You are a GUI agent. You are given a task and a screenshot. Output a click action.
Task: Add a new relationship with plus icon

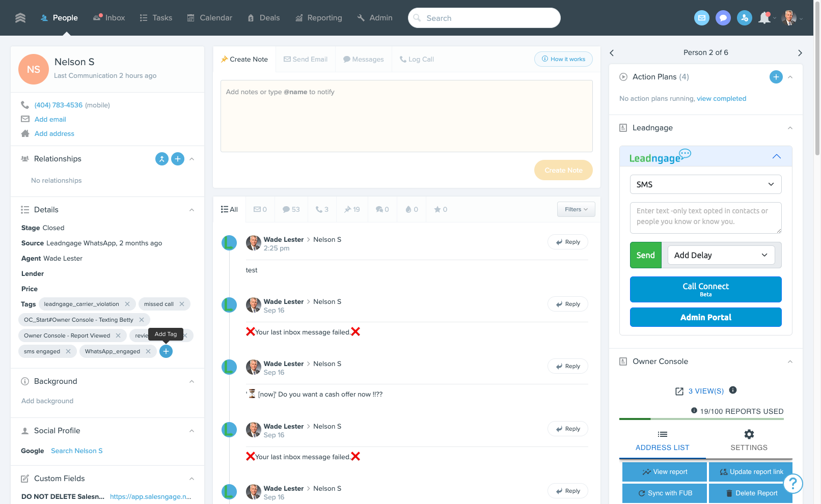pos(178,159)
